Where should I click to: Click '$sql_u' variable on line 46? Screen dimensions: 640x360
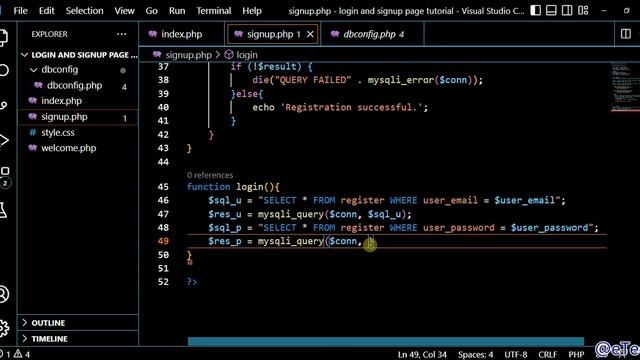[225, 200]
